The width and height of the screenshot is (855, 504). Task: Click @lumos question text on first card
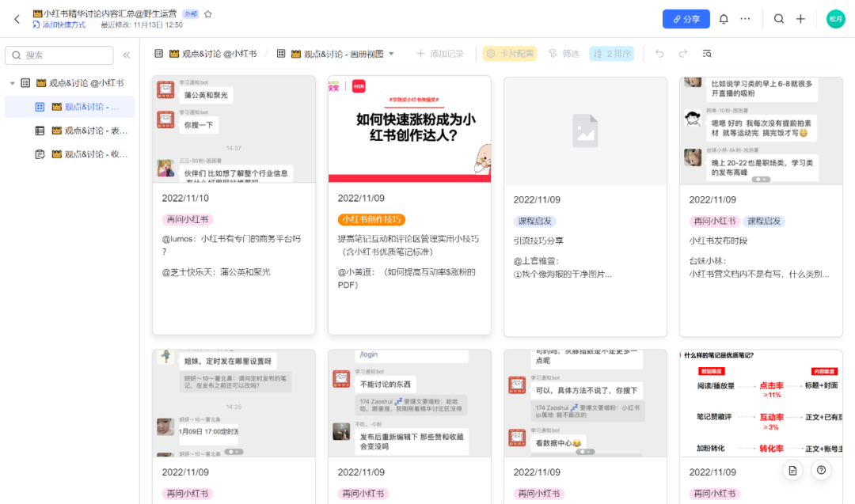tap(231, 245)
